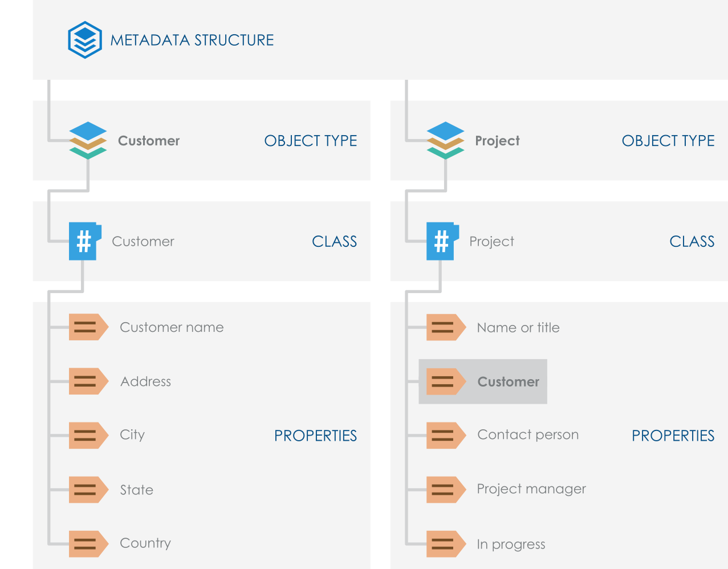Click the bold Project object type name
The image size is (728, 569).
click(x=497, y=141)
